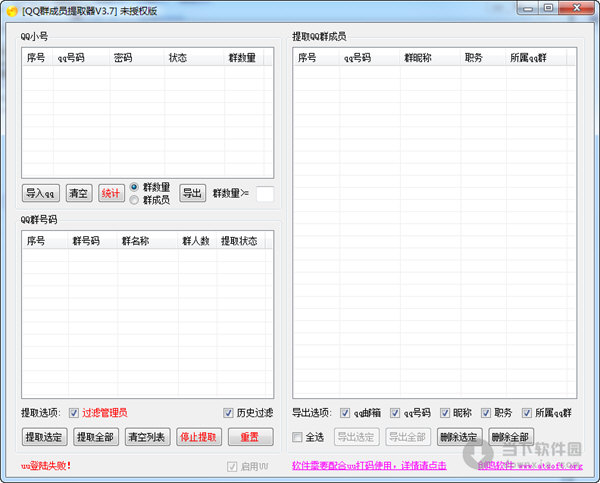The width and height of the screenshot is (600, 483).
Task: Minimize the QQ群成员提取器 window
Action: (528, 8)
